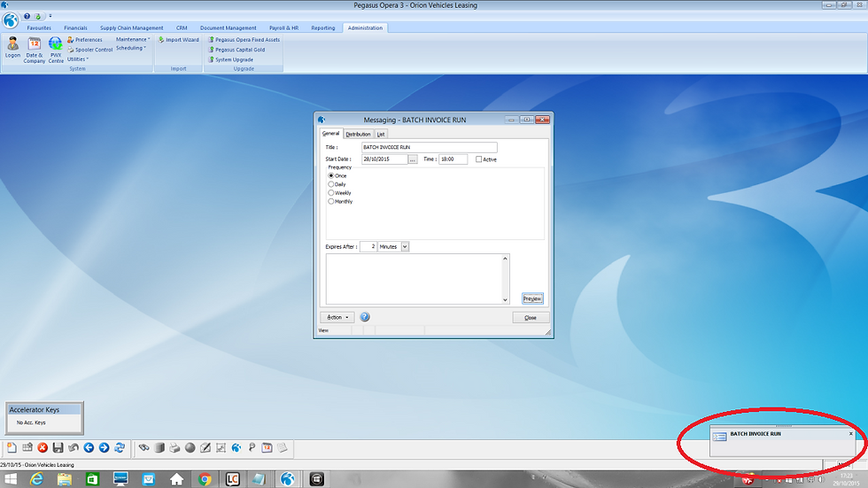868x488 pixels.
Task: Launch PWX Centre from the ribbon
Action: (55, 50)
